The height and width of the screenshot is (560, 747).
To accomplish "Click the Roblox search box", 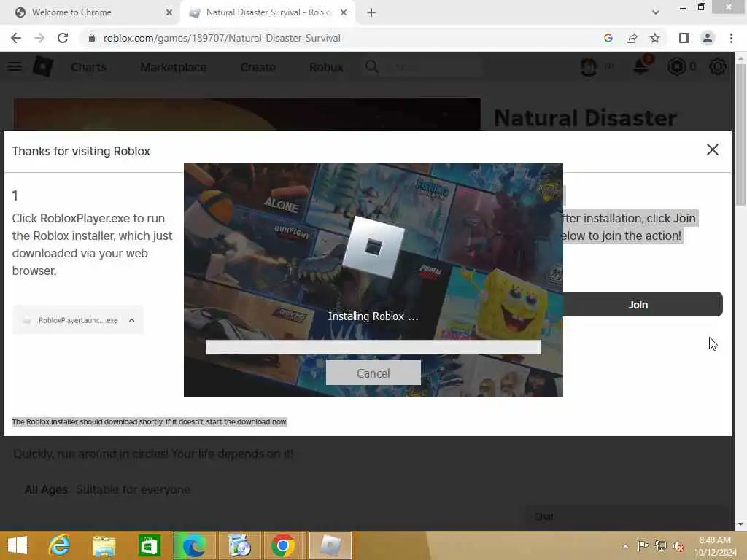I will click(x=423, y=67).
